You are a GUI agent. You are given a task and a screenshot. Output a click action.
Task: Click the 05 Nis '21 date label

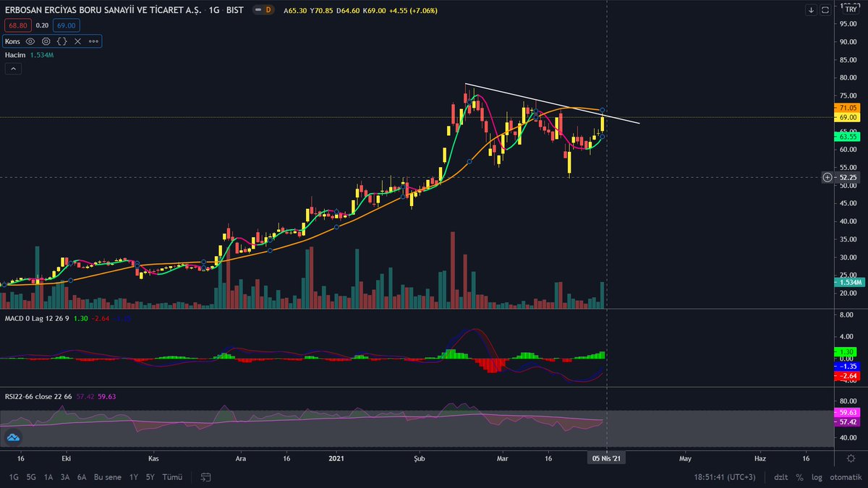[606, 458]
